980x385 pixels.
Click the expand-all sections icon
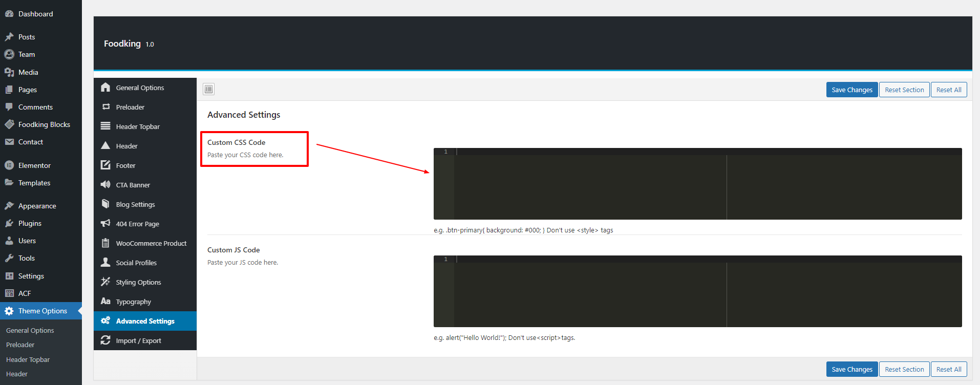[208, 89]
